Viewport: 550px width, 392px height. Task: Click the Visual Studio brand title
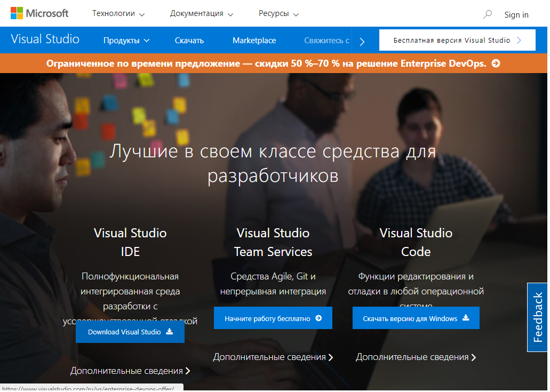45,39
